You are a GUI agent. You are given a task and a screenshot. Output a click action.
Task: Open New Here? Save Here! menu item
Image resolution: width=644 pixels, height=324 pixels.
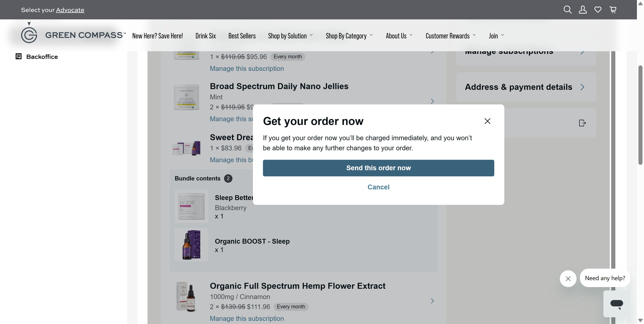coord(158,36)
